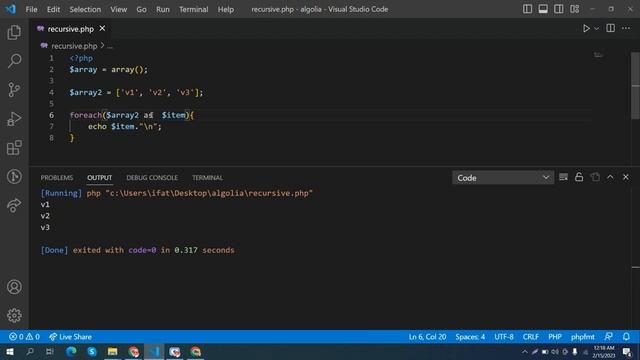640x360 pixels.
Task: Open the Run and Debug view
Action: tap(14, 119)
